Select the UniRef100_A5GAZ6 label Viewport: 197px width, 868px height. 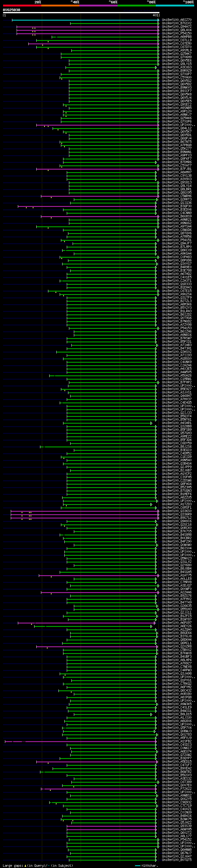[x=176, y=375]
